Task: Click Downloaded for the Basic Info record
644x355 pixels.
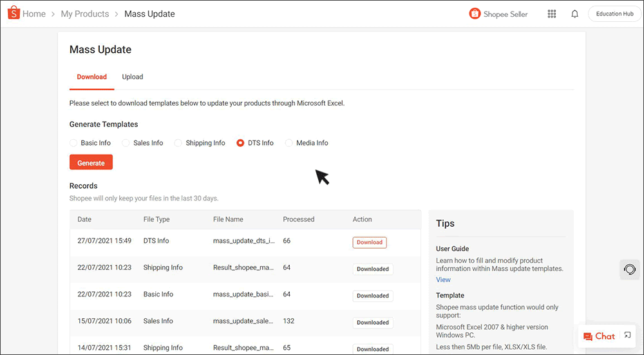Action: (x=372, y=296)
